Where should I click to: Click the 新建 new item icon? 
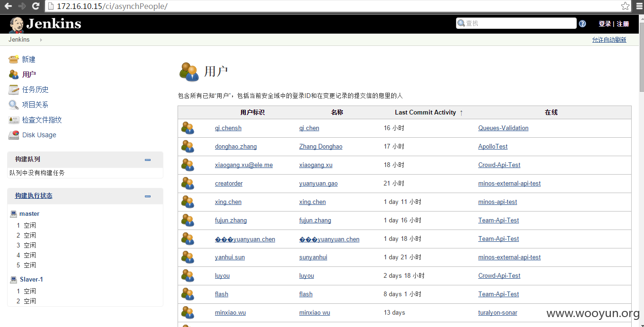pyautogui.click(x=14, y=59)
